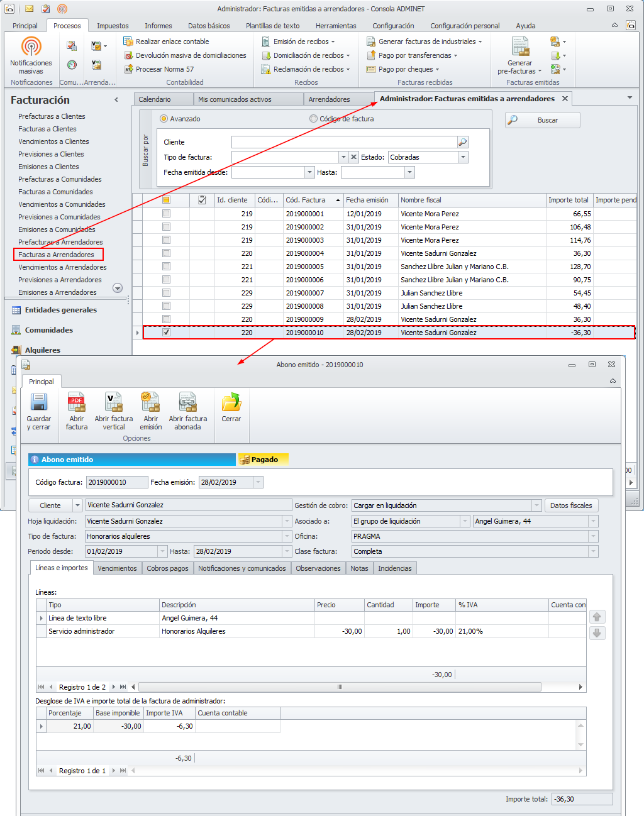Open Reclamación de recibos menu
Screen dimensions: 644x816
click(306, 69)
